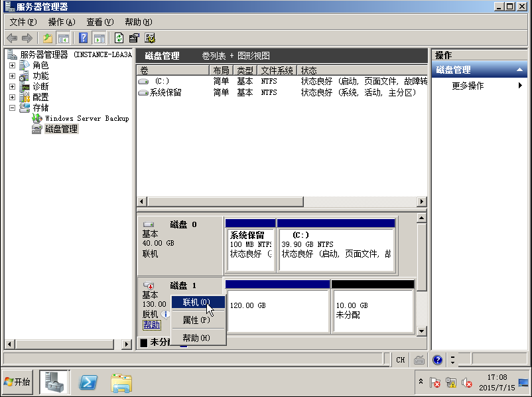Sort by the 状态 column header
The height and width of the screenshot is (397, 532).
click(362, 70)
